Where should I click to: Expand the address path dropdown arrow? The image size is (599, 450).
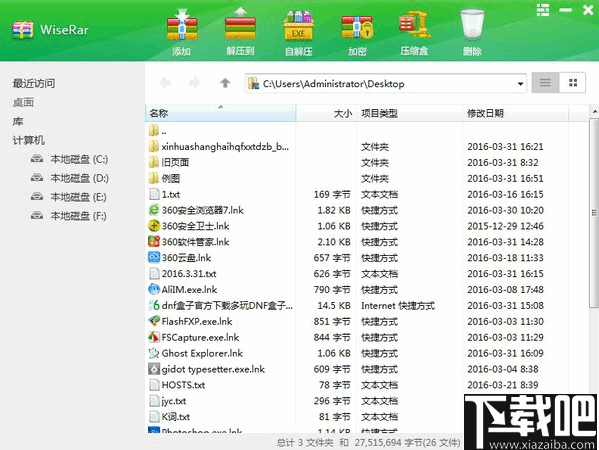click(x=520, y=84)
